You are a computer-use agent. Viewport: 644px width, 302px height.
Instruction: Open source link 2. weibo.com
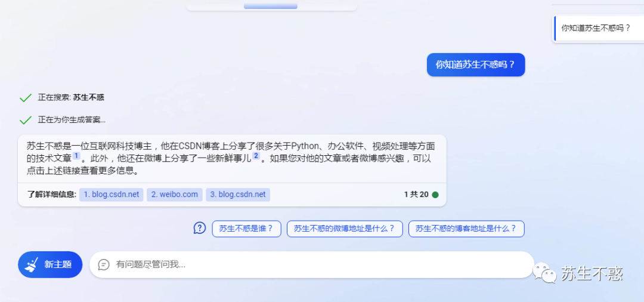(x=175, y=195)
